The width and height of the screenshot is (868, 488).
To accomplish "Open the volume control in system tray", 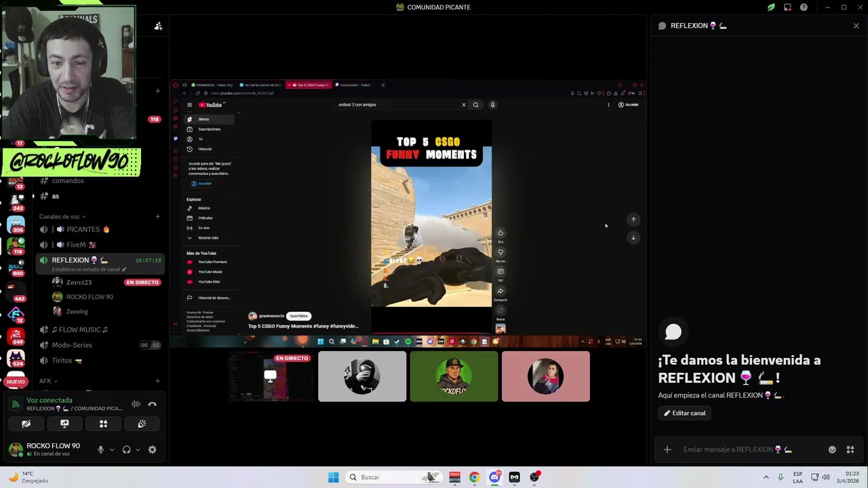I will pos(826,477).
